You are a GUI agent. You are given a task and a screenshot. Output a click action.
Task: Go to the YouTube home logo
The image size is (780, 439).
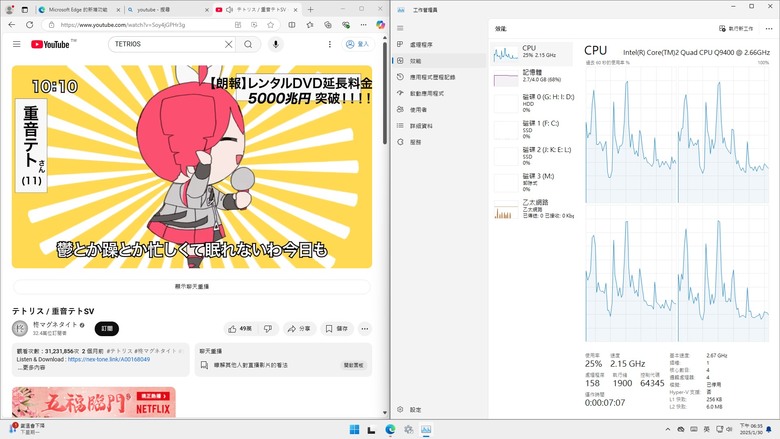click(50, 44)
